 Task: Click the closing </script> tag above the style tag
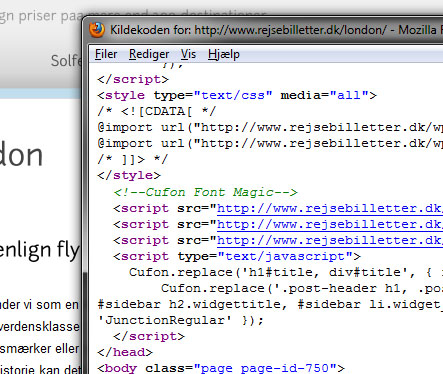[133, 80]
